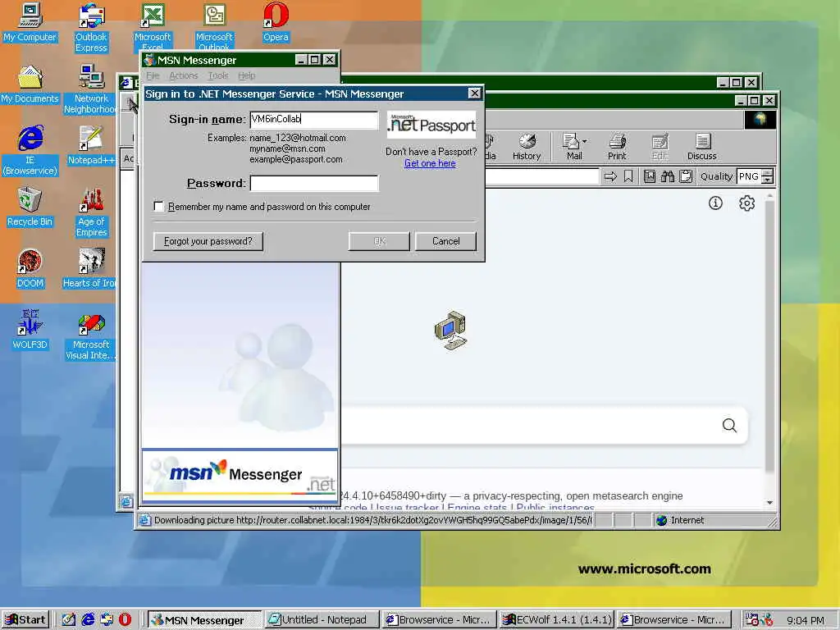840x630 pixels.
Task: Click the Print button in the browser toolbar
Action: point(617,148)
